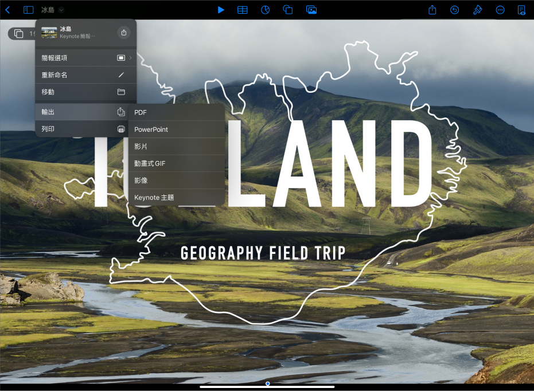Insert a chart from toolbar
Image resolution: width=534 pixels, height=392 pixels.
[266, 10]
